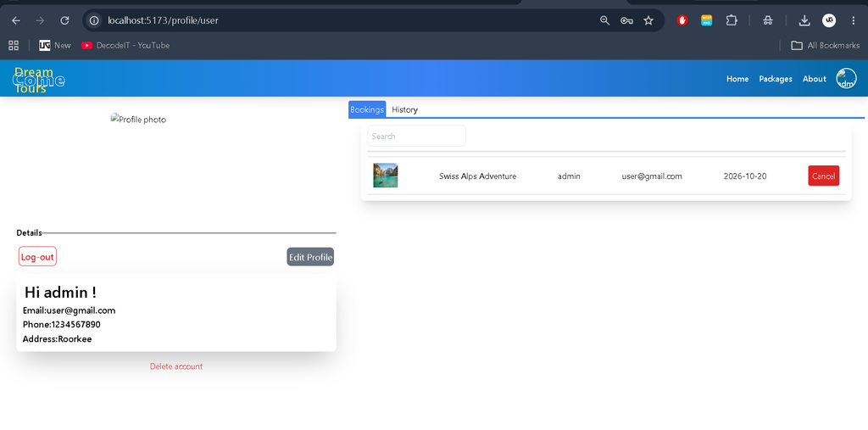Click the Dream Come Tours logo
Image resolution: width=868 pixels, height=430 pixels.
pos(37,81)
